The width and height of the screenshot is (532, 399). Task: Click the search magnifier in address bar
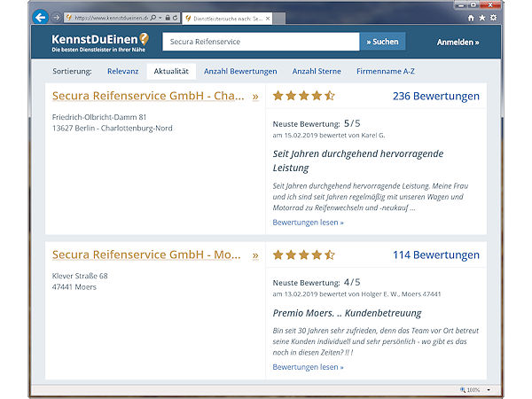(x=153, y=18)
